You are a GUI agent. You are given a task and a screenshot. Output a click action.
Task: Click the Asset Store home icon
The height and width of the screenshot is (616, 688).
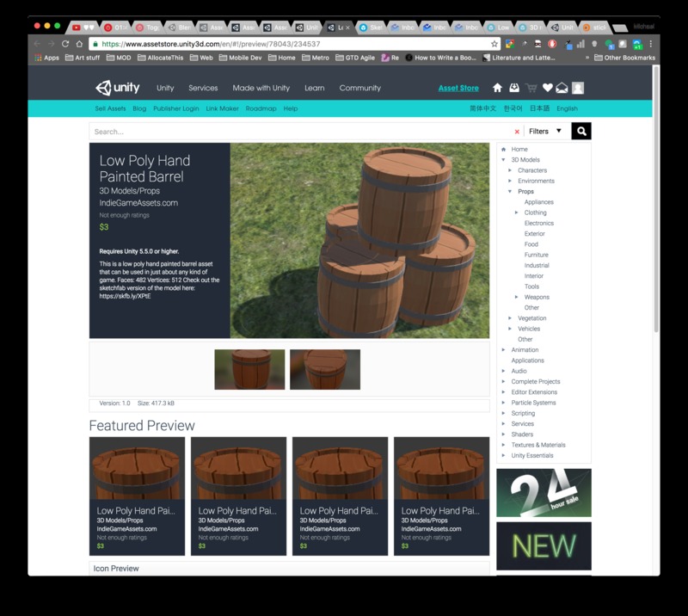[497, 88]
